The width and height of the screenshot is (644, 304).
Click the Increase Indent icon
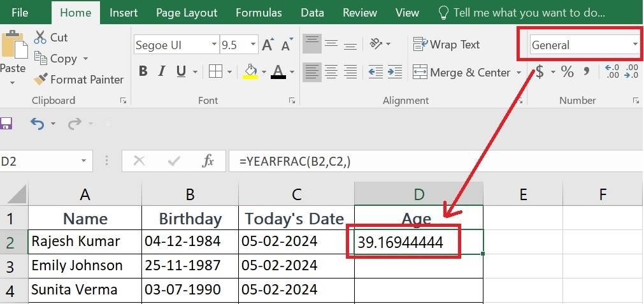click(x=395, y=72)
